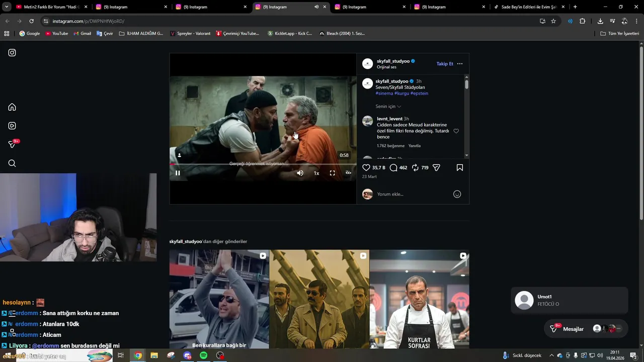
Task: Bookmark this page with the star icon
Action: point(553,21)
